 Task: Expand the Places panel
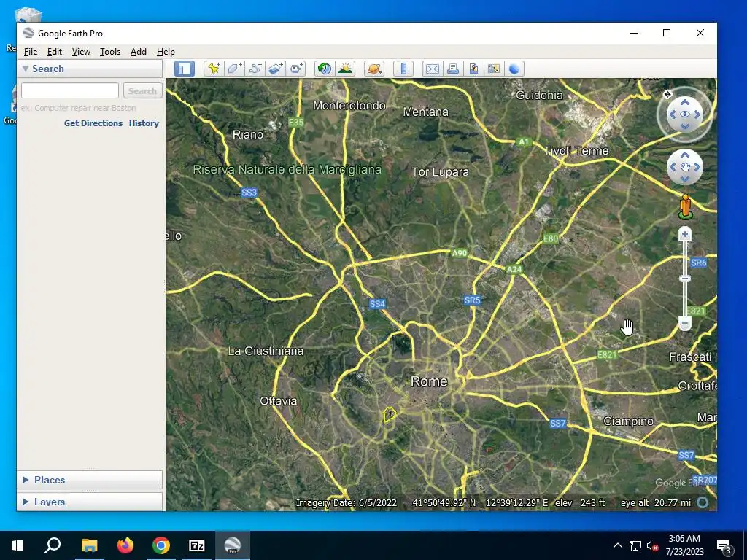[x=26, y=480]
